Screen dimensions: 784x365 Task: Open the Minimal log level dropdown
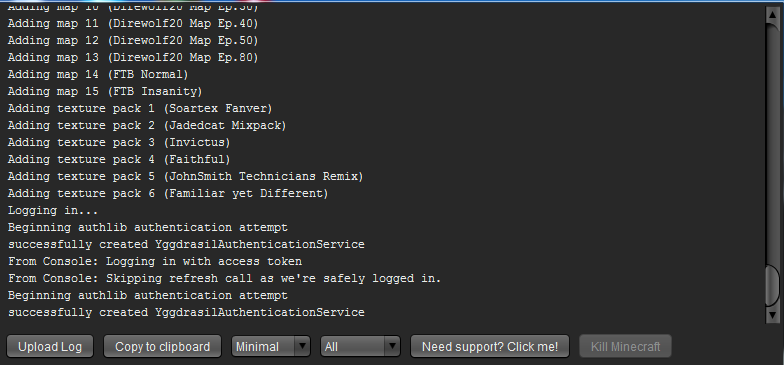(270, 346)
